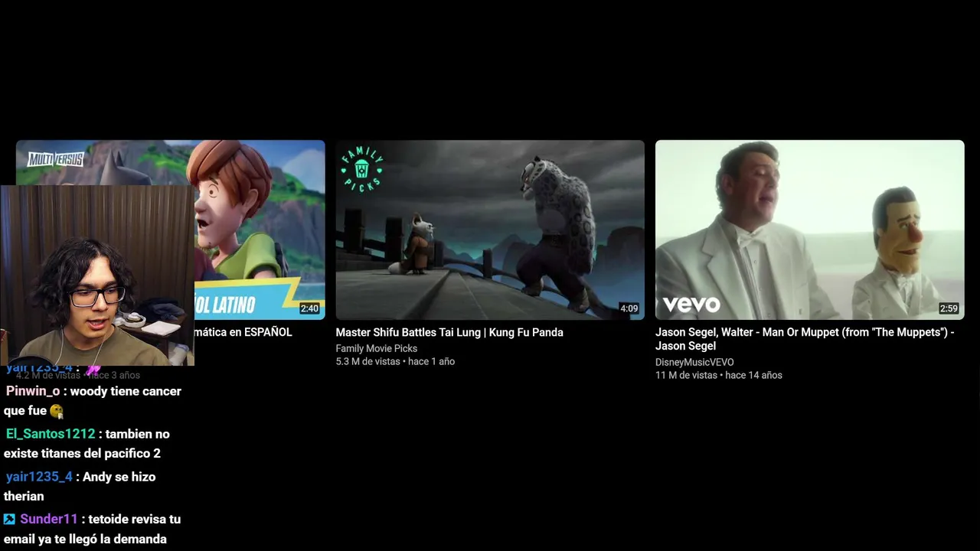This screenshot has height=551, width=980.
Task: Open the Man Or Muppet video thumbnail
Action: click(x=809, y=230)
